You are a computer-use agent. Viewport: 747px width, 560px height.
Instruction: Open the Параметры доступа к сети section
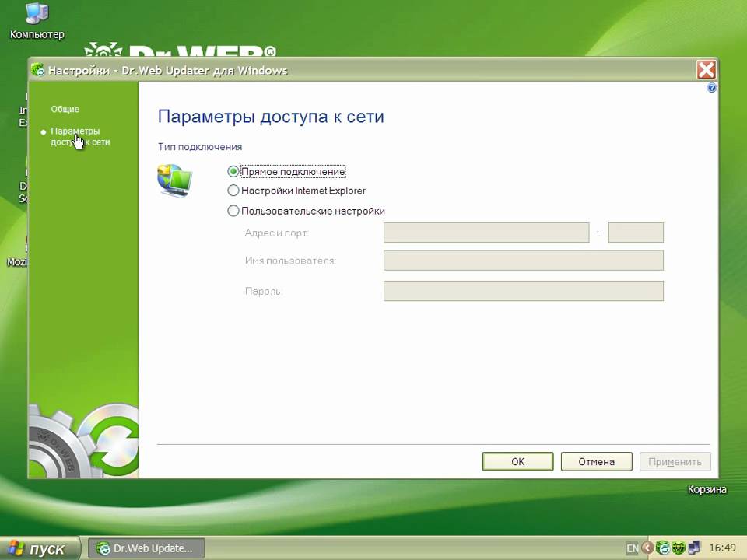tap(80, 136)
